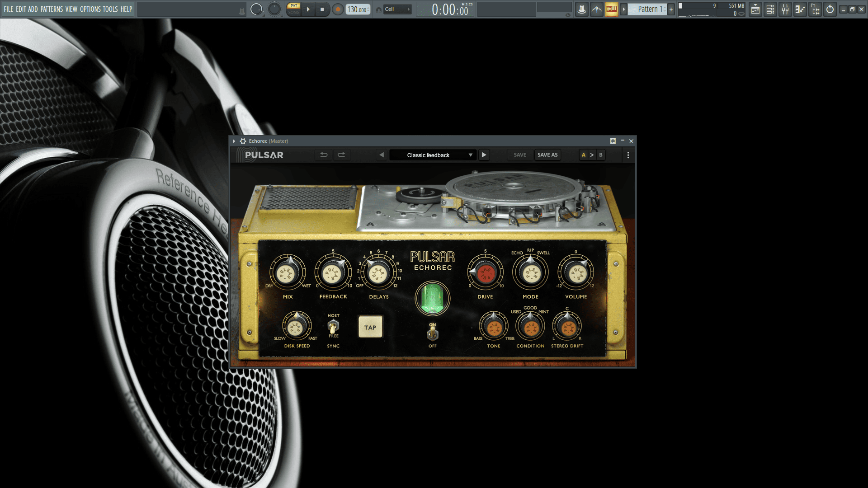Screen dimensions: 868x488
Task: Click the 130.000 tempo field
Action: [358, 9]
